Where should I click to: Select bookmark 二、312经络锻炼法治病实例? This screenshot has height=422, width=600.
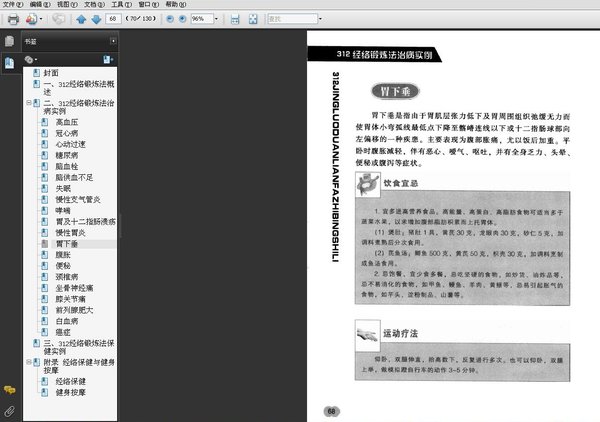(78, 107)
